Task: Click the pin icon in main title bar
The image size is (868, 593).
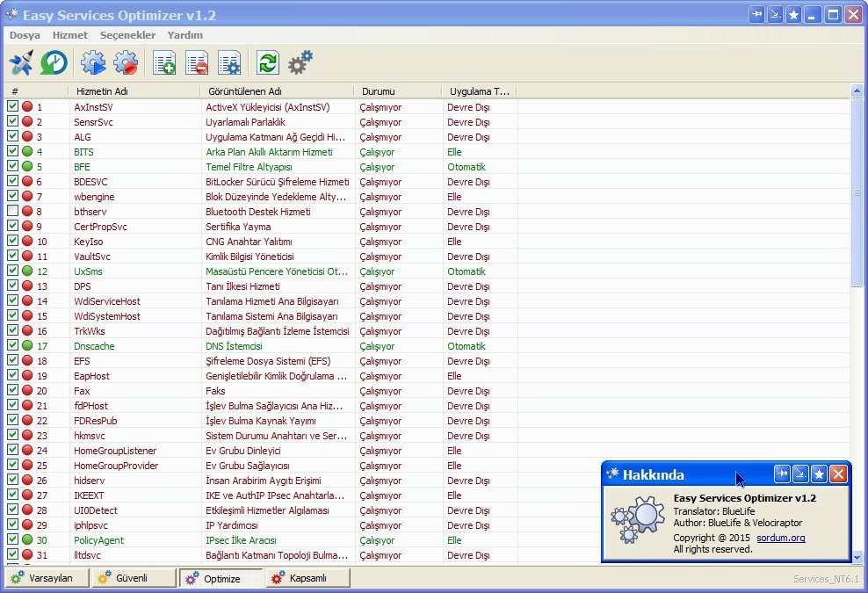Action: [x=757, y=15]
